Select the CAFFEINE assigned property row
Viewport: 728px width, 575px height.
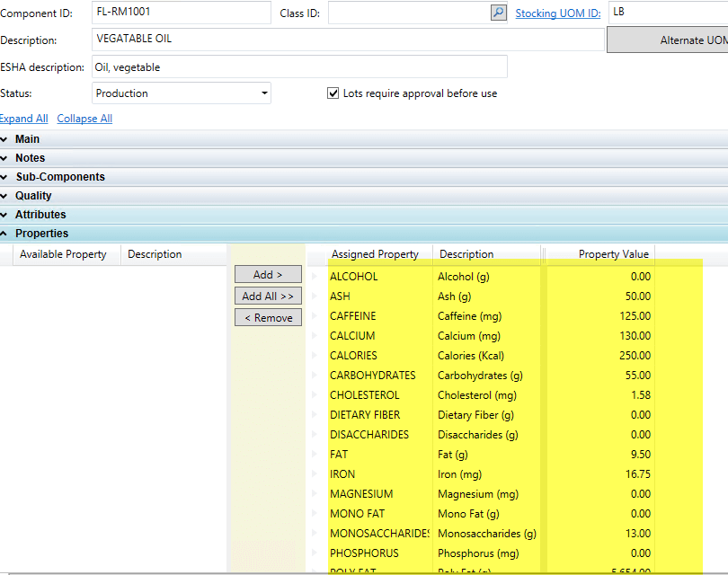pyautogui.click(x=353, y=316)
